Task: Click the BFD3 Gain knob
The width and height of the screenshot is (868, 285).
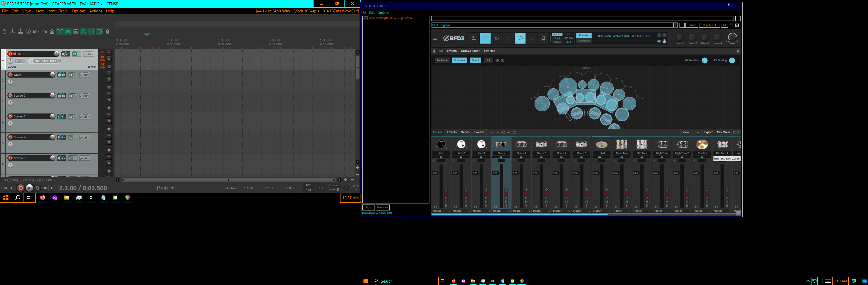Action: [x=732, y=37]
